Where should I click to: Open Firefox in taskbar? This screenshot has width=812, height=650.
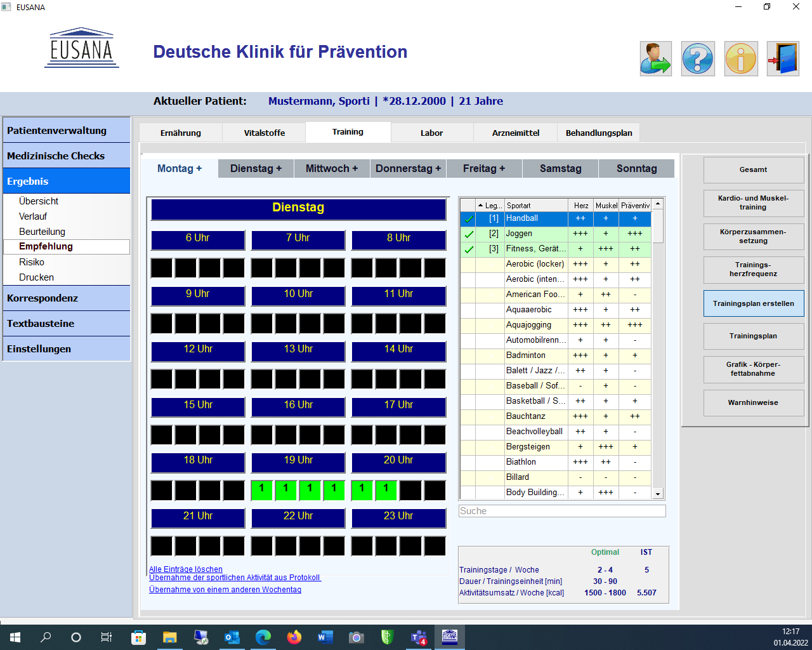coord(294,637)
